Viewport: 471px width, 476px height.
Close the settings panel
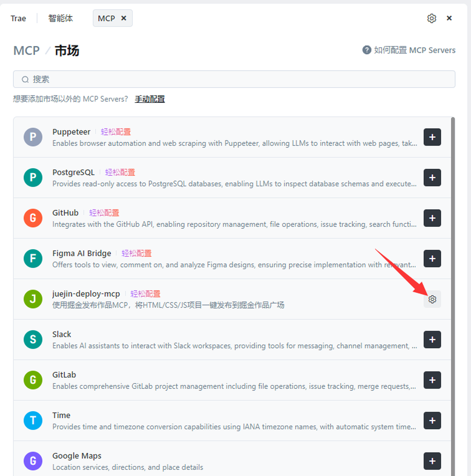point(449,18)
